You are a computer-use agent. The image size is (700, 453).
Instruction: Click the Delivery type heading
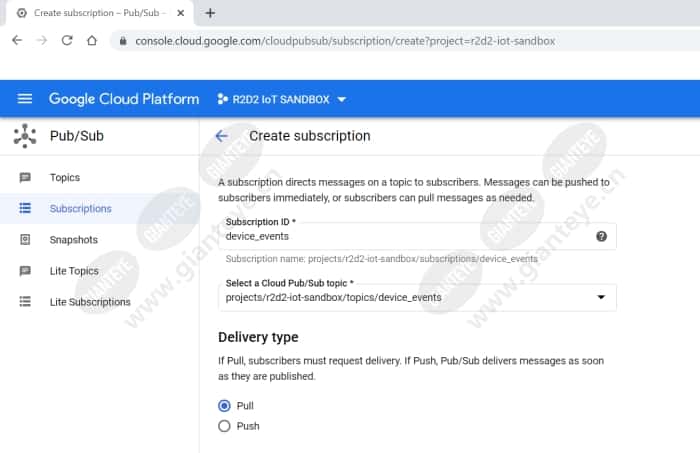pyautogui.click(x=258, y=337)
